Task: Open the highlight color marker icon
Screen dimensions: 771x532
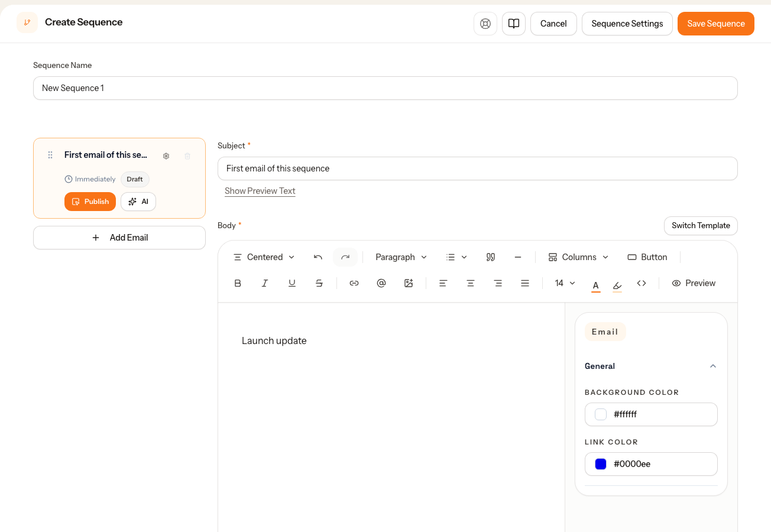Action: pyautogui.click(x=617, y=285)
